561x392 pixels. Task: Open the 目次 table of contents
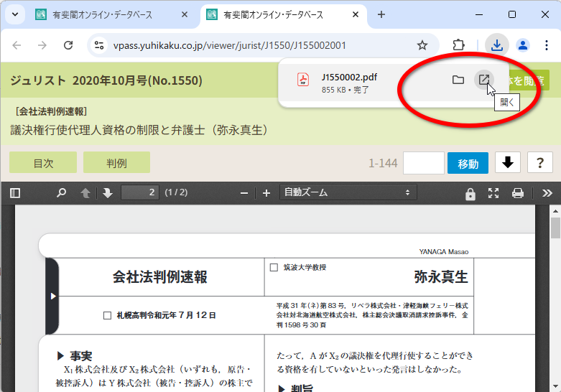pyautogui.click(x=43, y=163)
